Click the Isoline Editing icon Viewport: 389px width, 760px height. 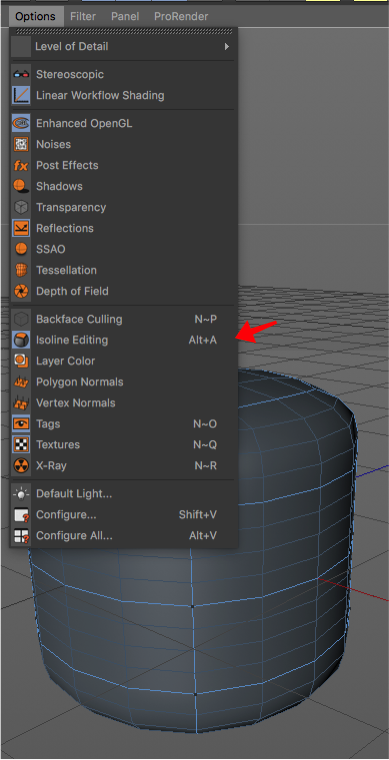pos(21,340)
